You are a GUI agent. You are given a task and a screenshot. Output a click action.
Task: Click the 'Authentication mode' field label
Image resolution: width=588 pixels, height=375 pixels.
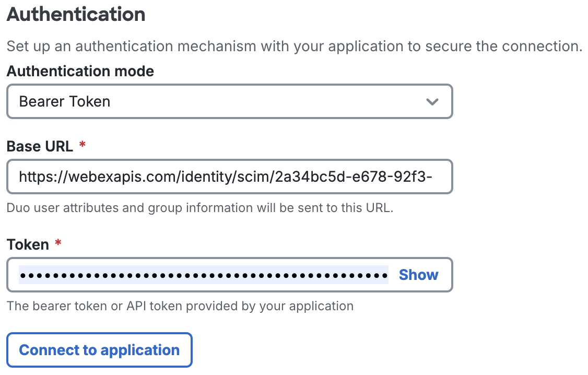[x=80, y=71]
